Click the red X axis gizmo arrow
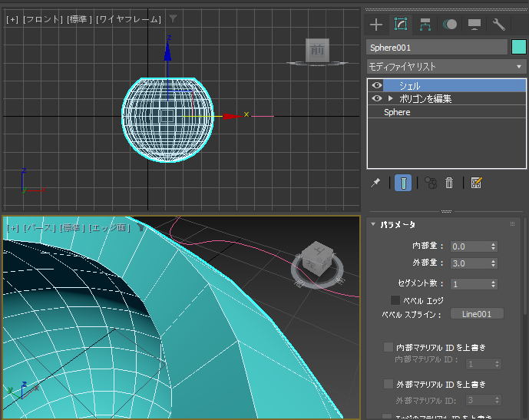 pos(232,116)
